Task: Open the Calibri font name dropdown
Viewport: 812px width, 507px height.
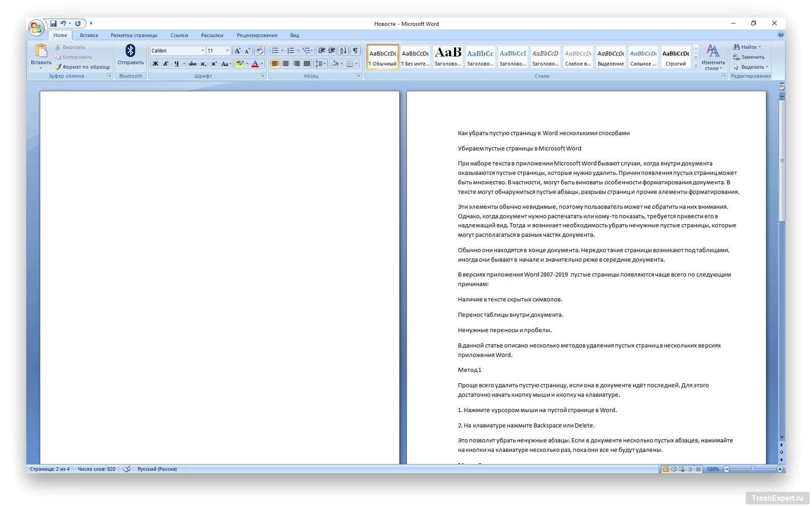Action: click(x=203, y=51)
